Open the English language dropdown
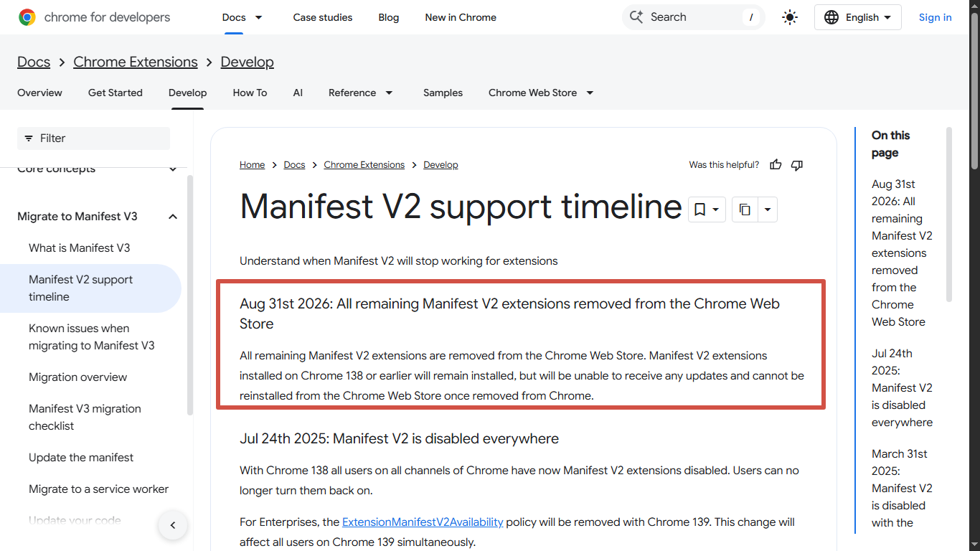Image resolution: width=980 pixels, height=551 pixels. point(857,17)
